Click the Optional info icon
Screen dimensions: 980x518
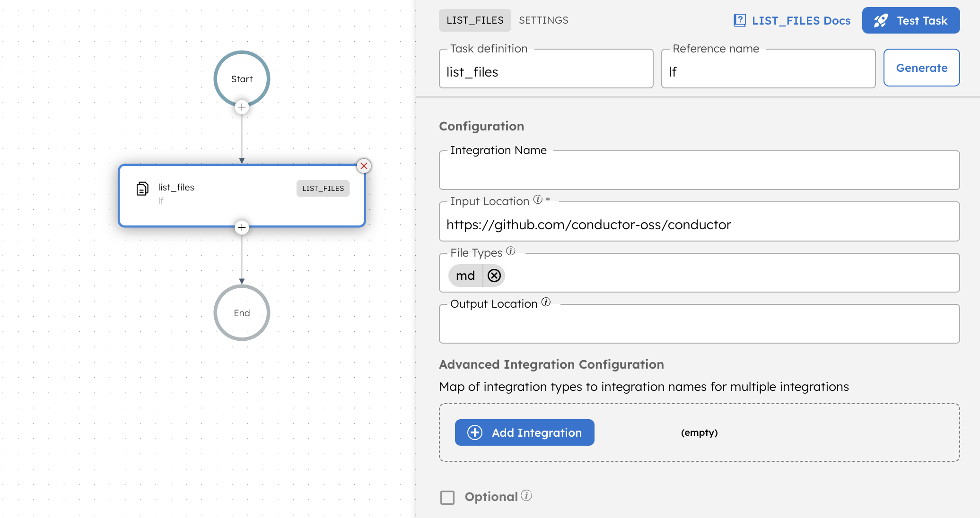(526, 496)
